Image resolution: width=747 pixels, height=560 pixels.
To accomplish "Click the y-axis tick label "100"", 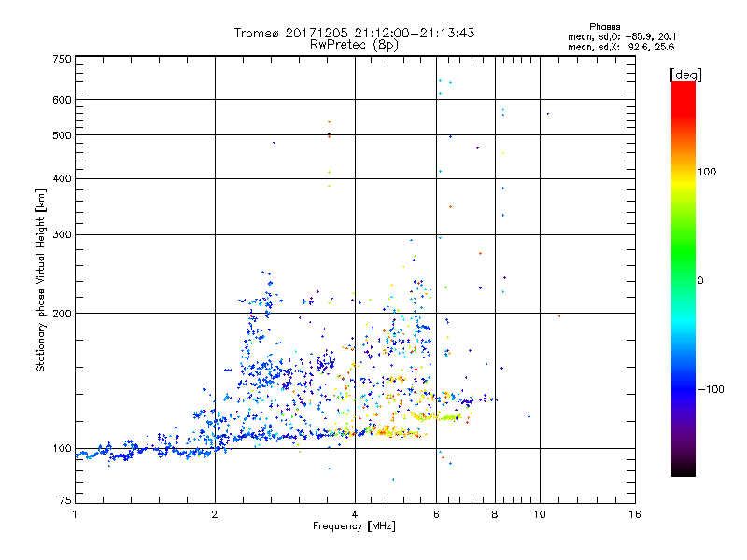I will click(x=62, y=448).
